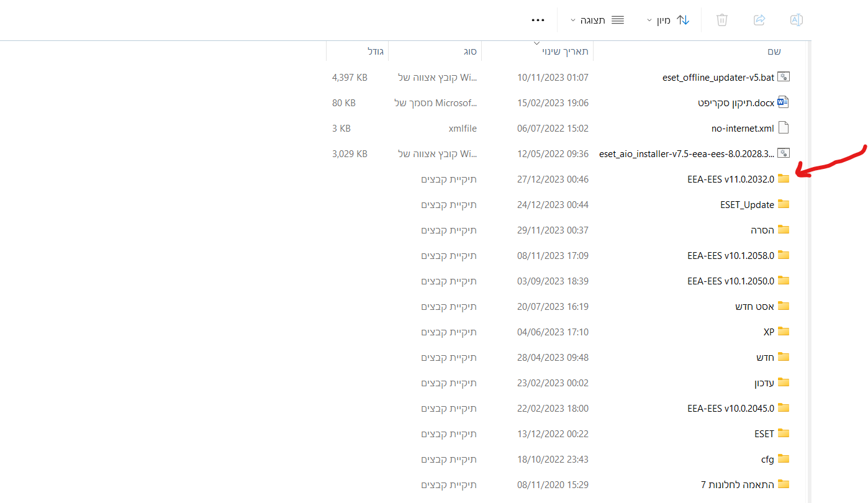Screen dimensions: 868x503
Task: Click the folder name EEA-EES v10.1.2050.0
Action: click(731, 281)
